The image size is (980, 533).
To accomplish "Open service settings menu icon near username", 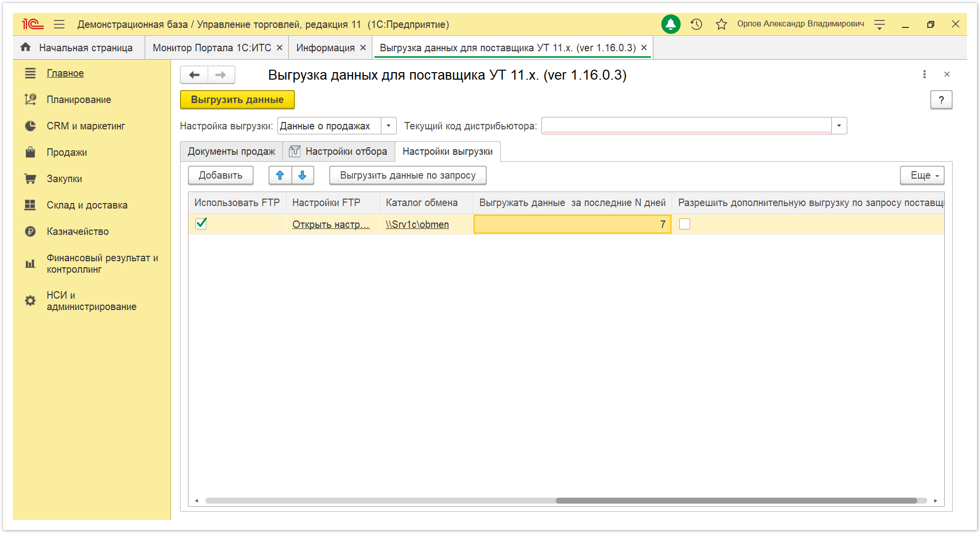I will point(880,24).
